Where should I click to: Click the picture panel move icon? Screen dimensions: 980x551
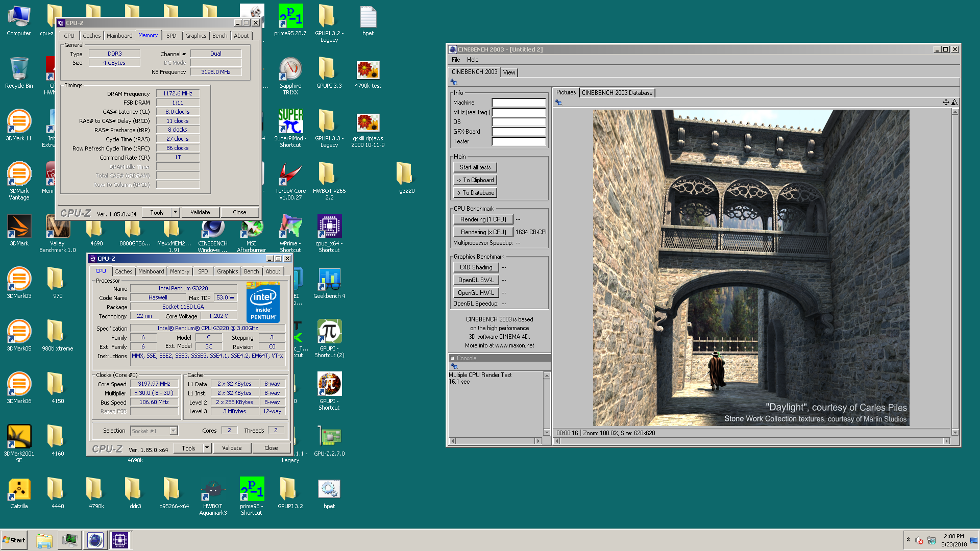point(946,103)
